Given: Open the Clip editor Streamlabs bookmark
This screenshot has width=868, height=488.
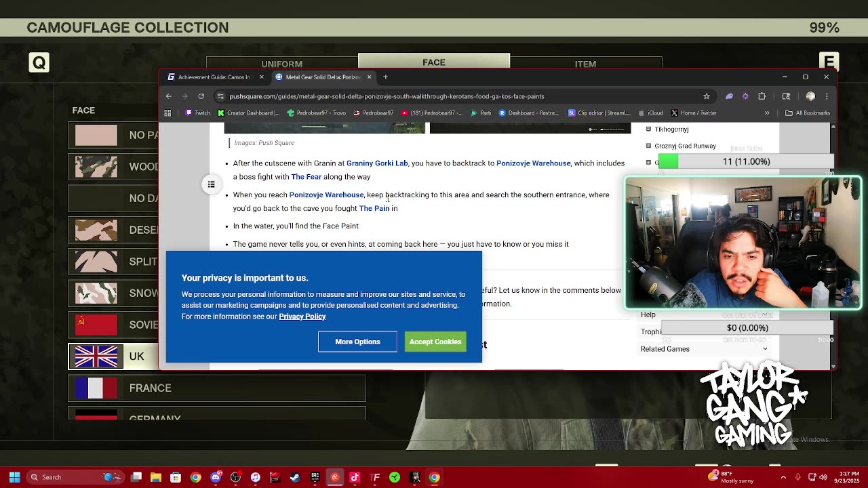Looking at the screenshot, I should [x=599, y=113].
